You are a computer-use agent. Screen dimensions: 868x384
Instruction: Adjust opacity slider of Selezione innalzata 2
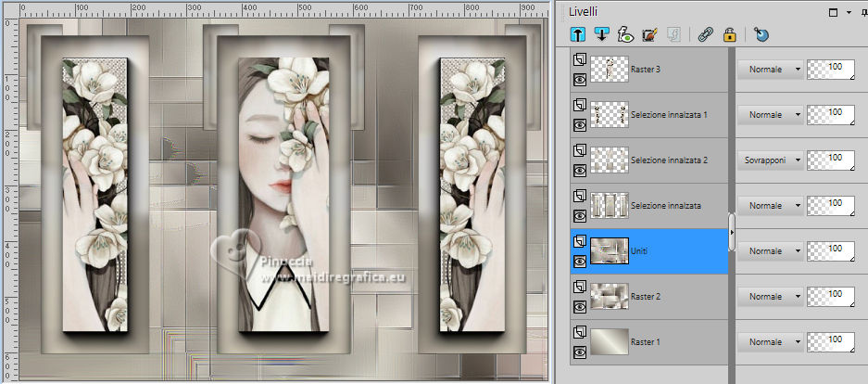pos(831,160)
